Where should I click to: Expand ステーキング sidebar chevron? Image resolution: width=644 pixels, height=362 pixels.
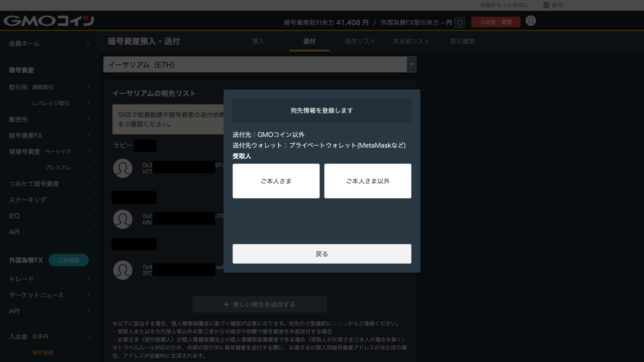tap(88, 200)
